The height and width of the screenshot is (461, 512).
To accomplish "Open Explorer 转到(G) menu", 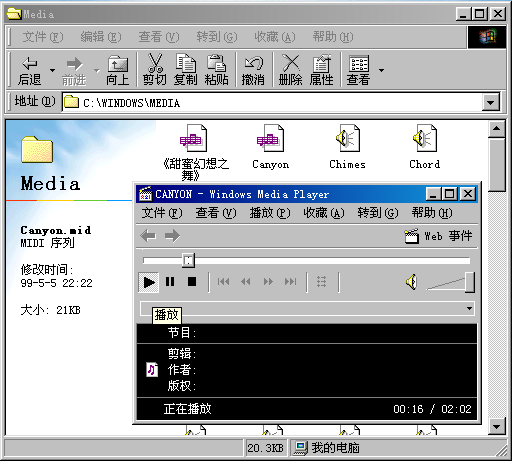I will point(217,37).
